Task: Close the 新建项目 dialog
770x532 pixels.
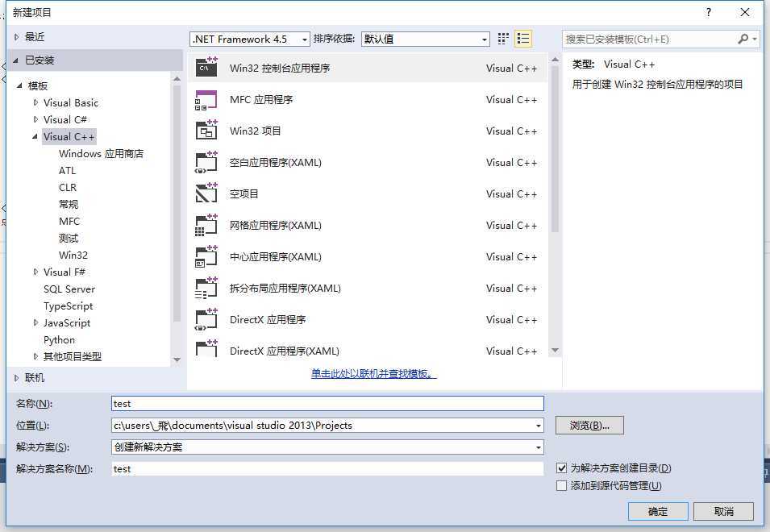Action: (x=745, y=12)
